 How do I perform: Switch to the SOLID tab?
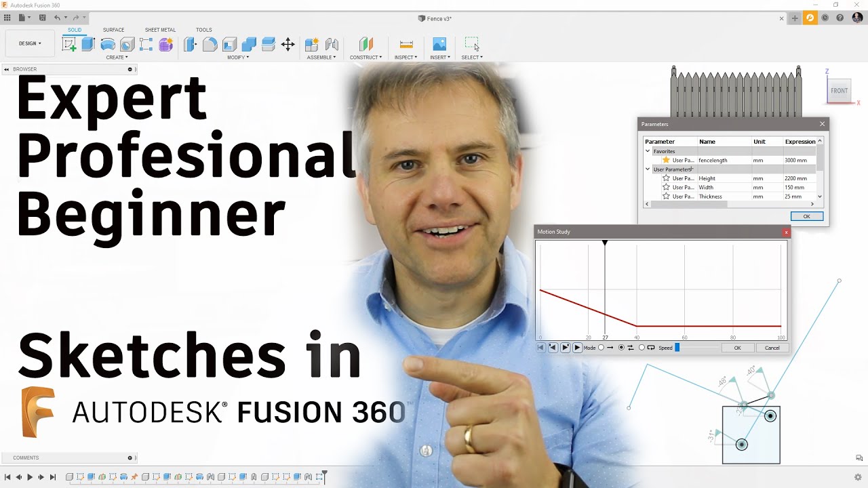coord(75,30)
